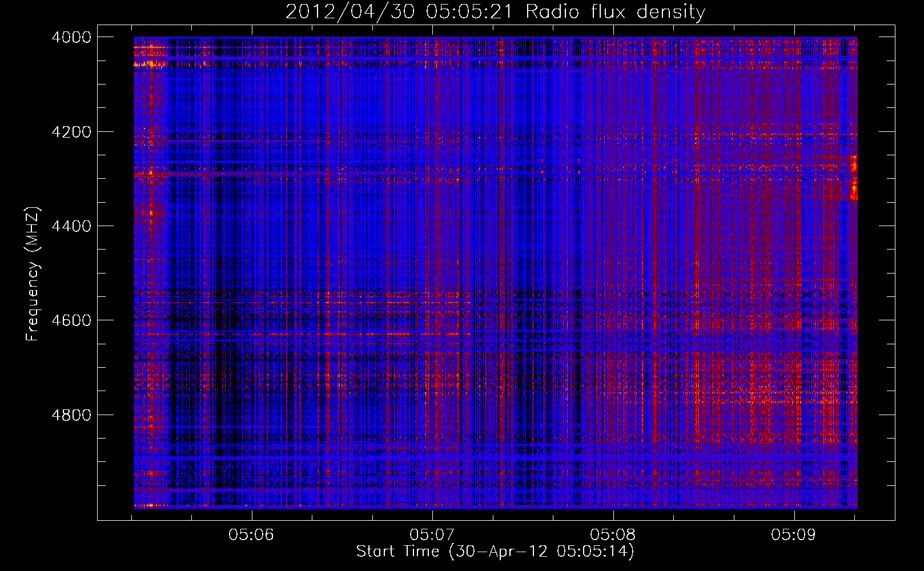Click the "Start Time (30-Apr-12 05:05:14)" axis title

[495, 552]
